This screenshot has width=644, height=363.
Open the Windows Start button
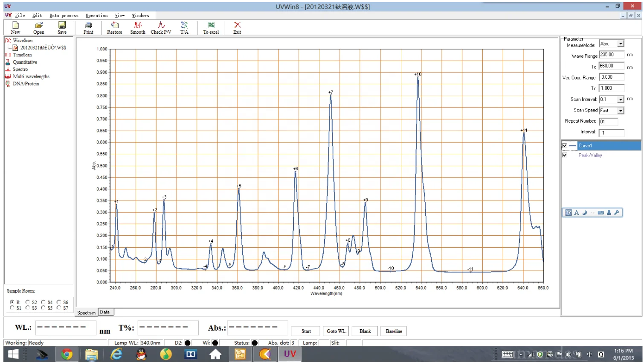[x=13, y=354]
